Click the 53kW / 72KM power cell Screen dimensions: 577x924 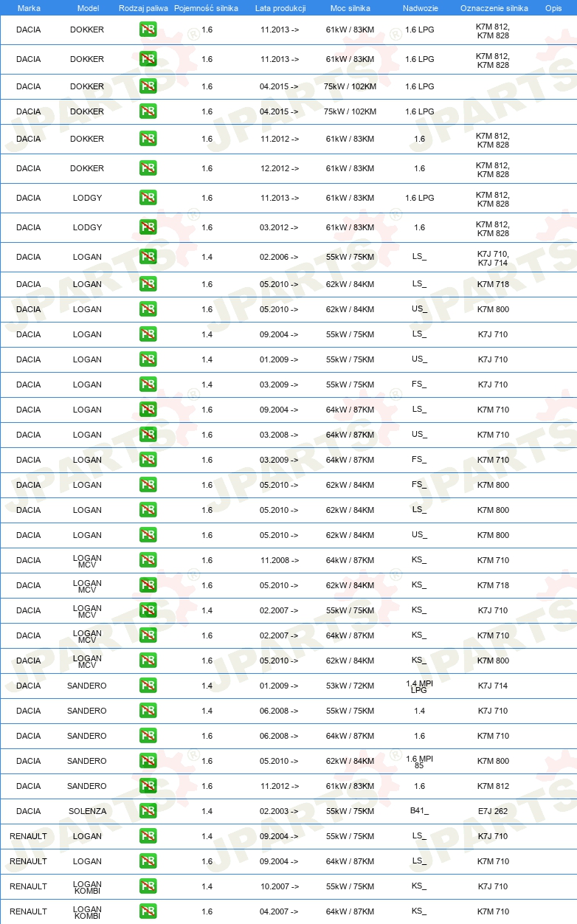point(350,686)
